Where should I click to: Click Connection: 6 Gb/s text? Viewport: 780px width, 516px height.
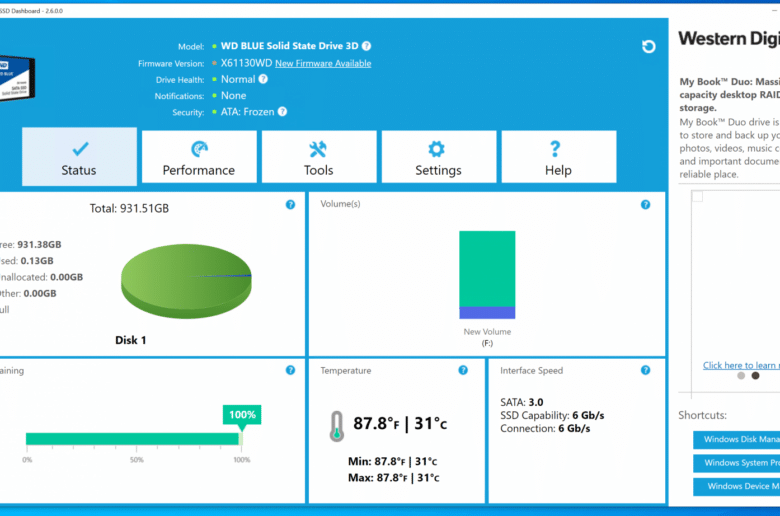click(x=545, y=428)
